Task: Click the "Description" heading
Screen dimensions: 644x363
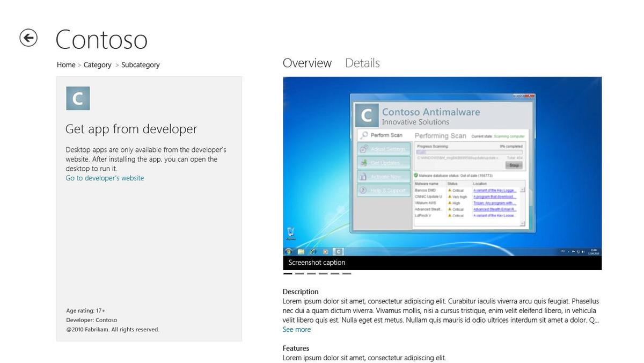Action: [x=301, y=292]
